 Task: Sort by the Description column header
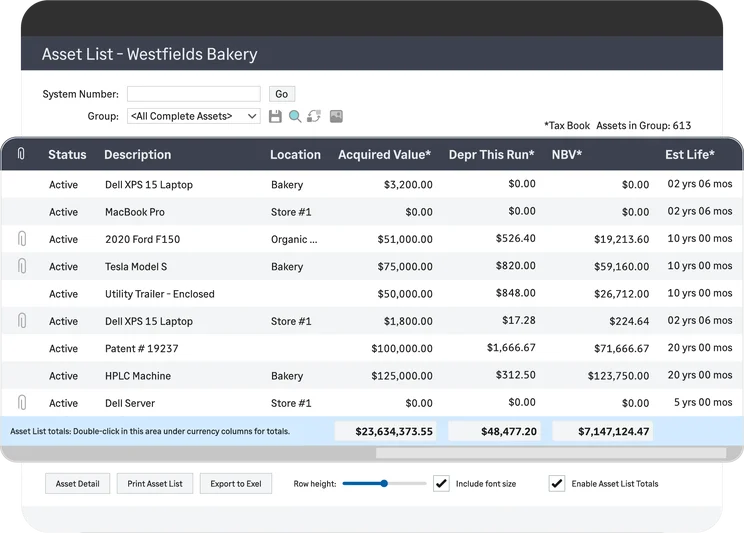pyautogui.click(x=138, y=155)
